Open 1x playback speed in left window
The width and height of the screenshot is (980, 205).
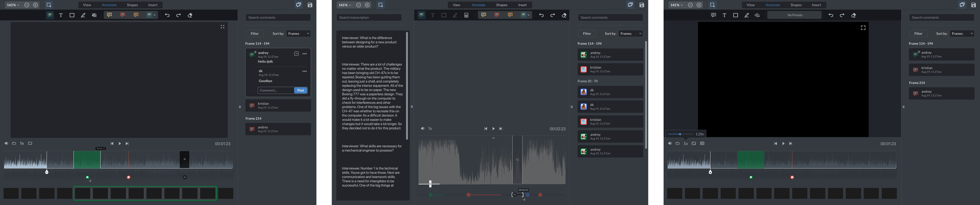(22, 144)
